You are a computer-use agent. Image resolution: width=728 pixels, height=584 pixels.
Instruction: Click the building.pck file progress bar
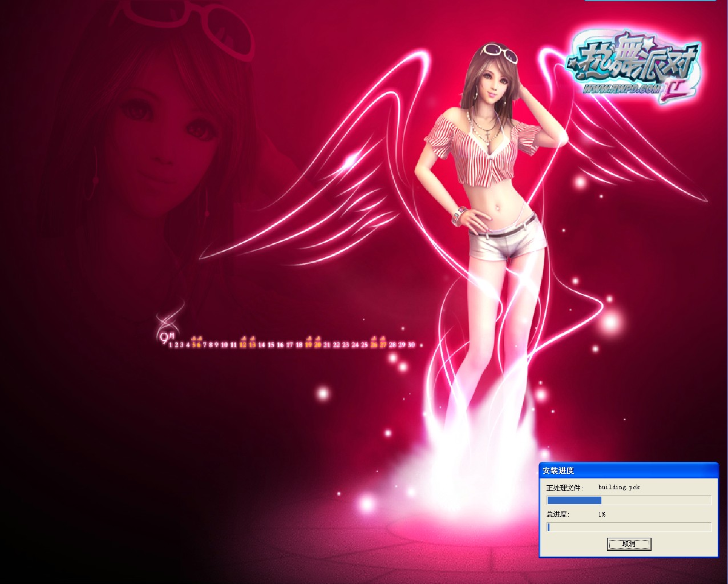click(x=629, y=500)
